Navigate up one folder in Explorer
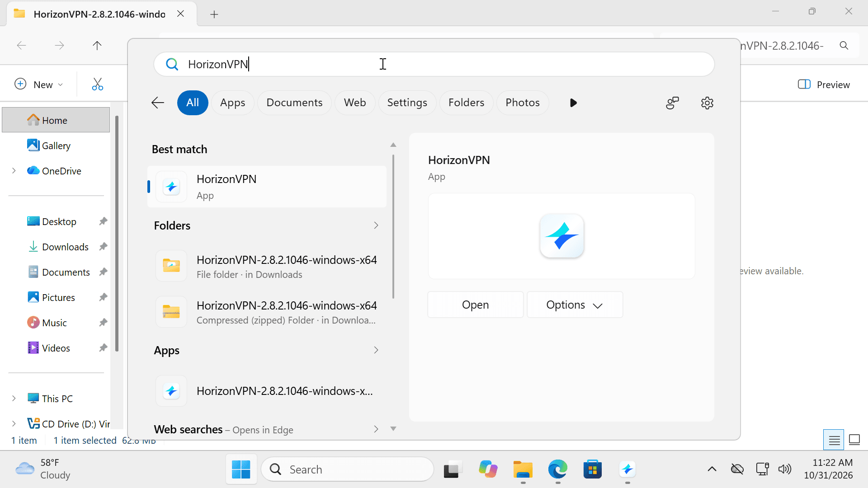The width and height of the screenshot is (868, 488). click(x=97, y=46)
